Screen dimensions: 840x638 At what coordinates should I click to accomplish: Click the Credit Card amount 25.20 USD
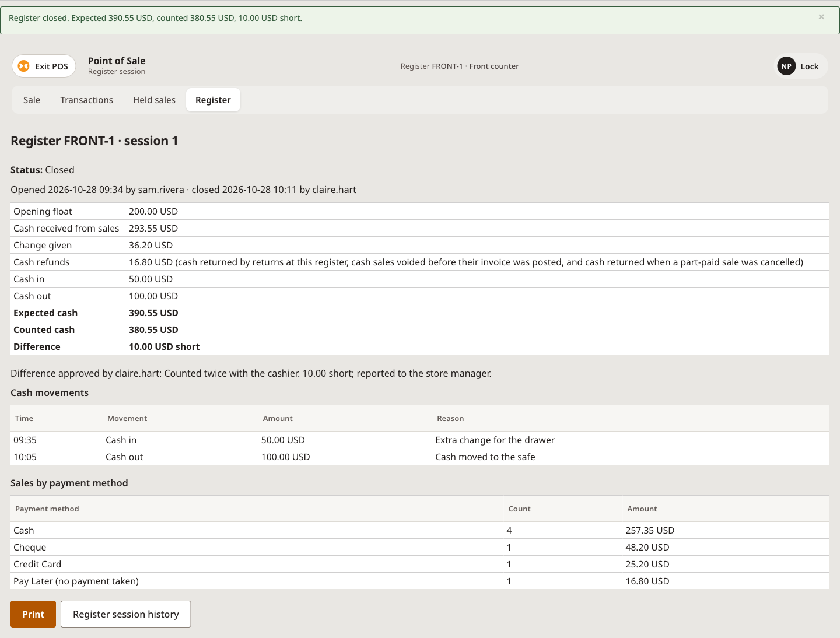point(647,564)
